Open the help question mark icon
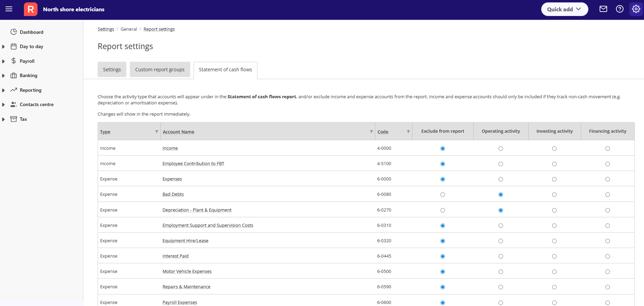Viewport: 644px width, 306px height. [x=620, y=9]
